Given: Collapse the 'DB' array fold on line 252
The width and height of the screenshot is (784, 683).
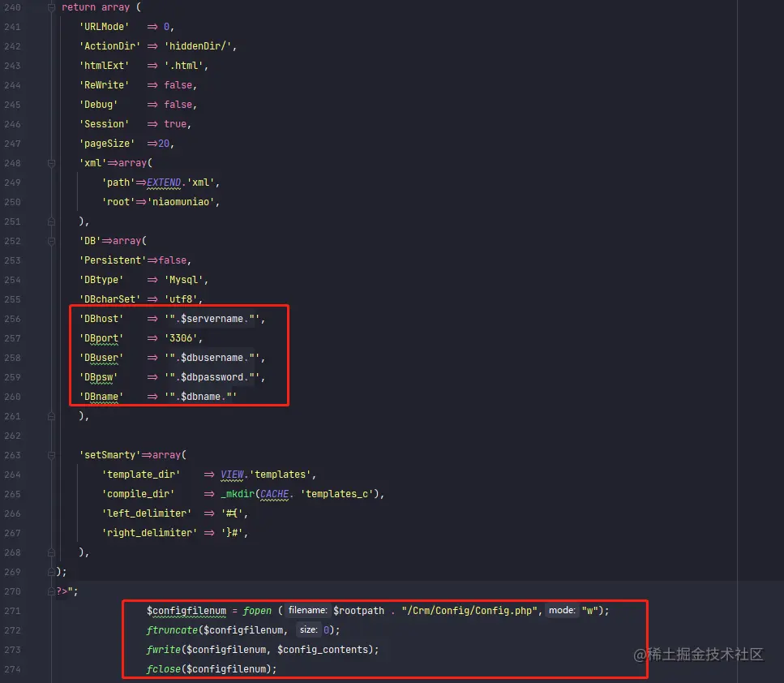Looking at the screenshot, I should click(x=51, y=241).
